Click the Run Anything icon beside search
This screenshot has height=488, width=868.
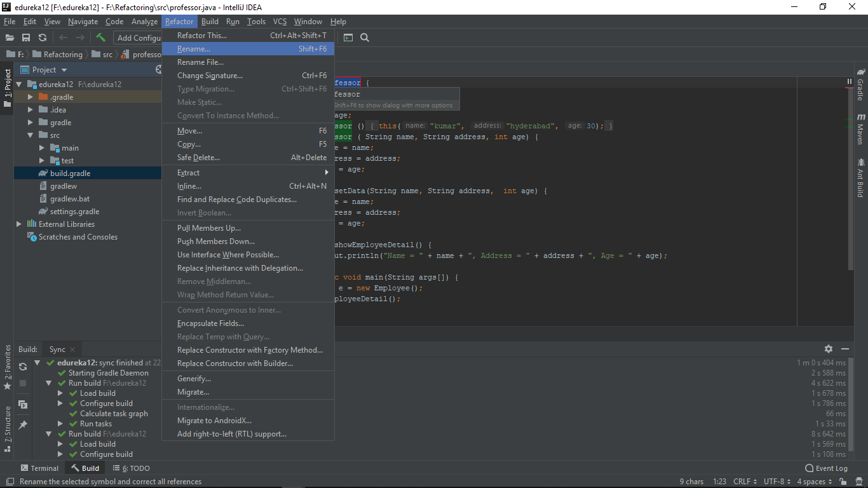[x=348, y=37]
